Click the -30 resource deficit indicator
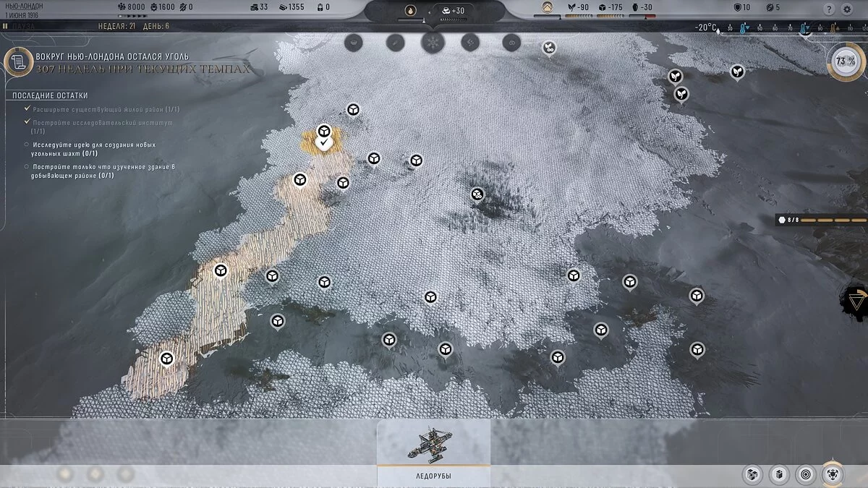 click(642, 7)
